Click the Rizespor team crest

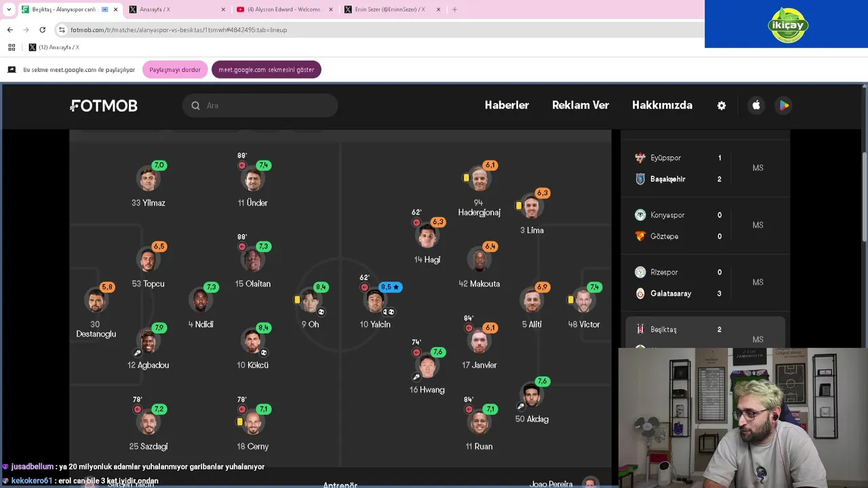pos(640,272)
